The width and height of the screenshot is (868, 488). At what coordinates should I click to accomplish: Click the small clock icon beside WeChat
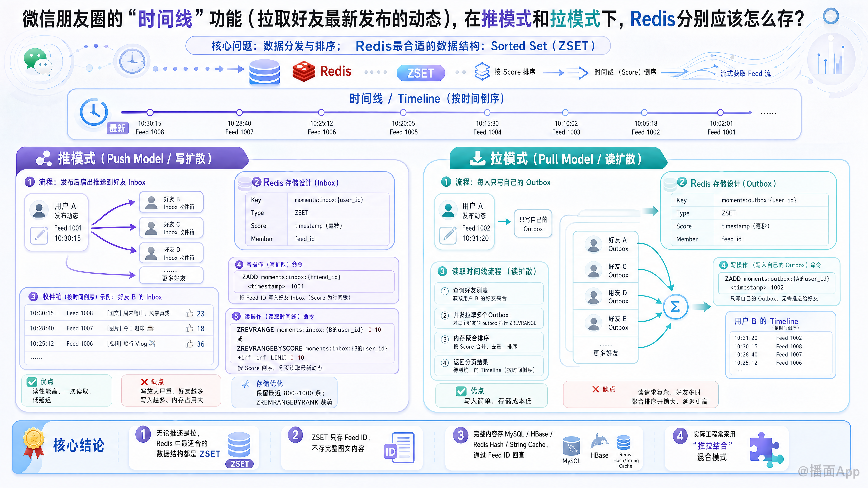132,61
